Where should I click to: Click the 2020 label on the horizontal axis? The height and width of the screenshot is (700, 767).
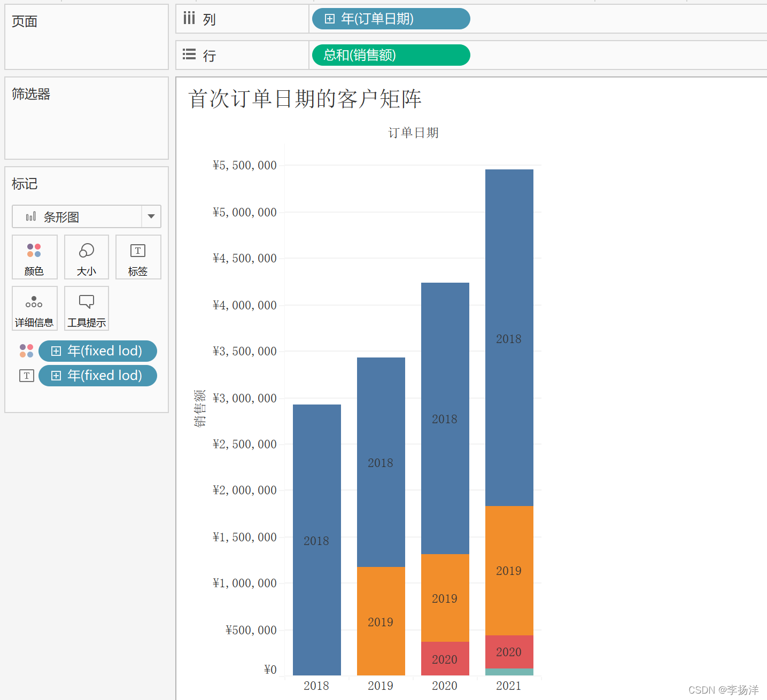point(445,686)
